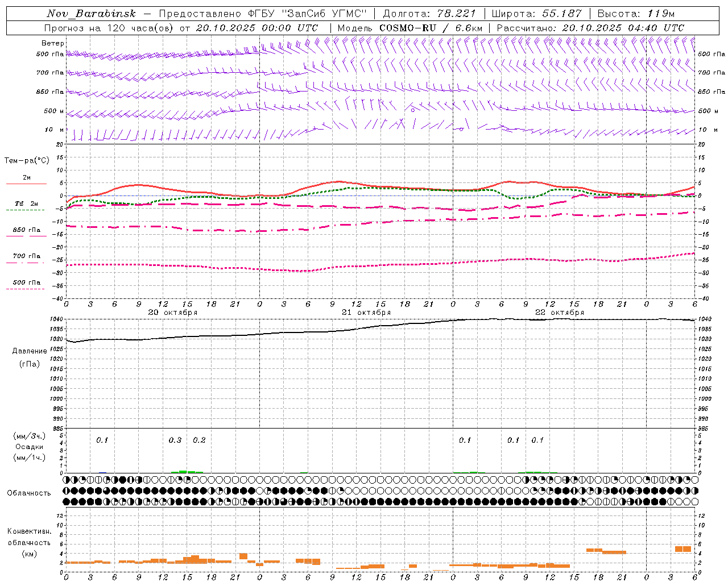
Task: Click 15 on the left temperature axis
Action: click(x=61, y=157)
